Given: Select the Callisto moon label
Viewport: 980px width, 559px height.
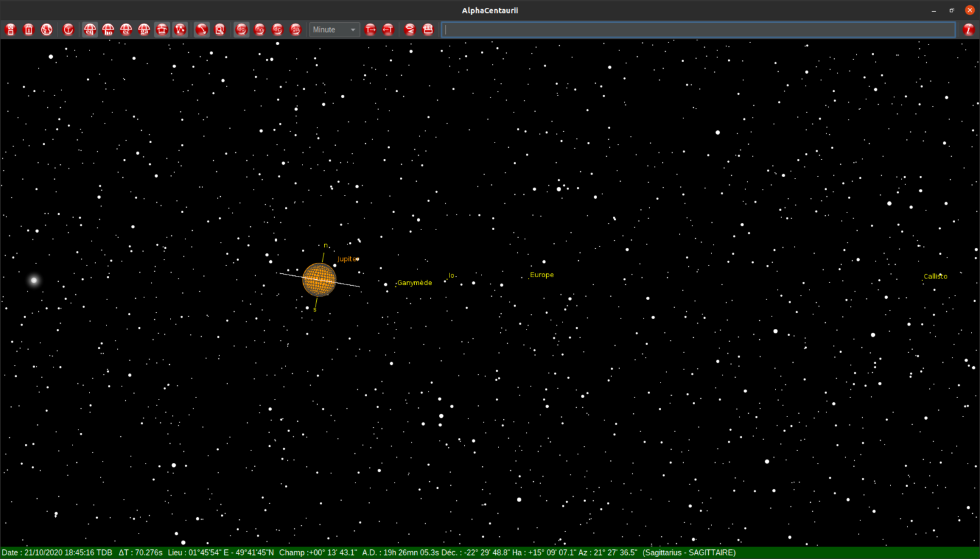Looking at the screenshot, I should (934, 276).
